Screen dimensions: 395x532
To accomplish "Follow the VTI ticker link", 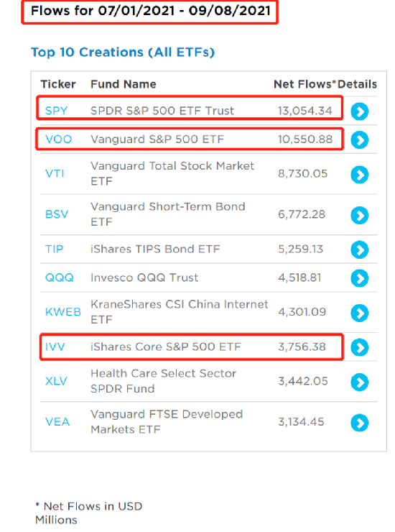I will (55, 174).
